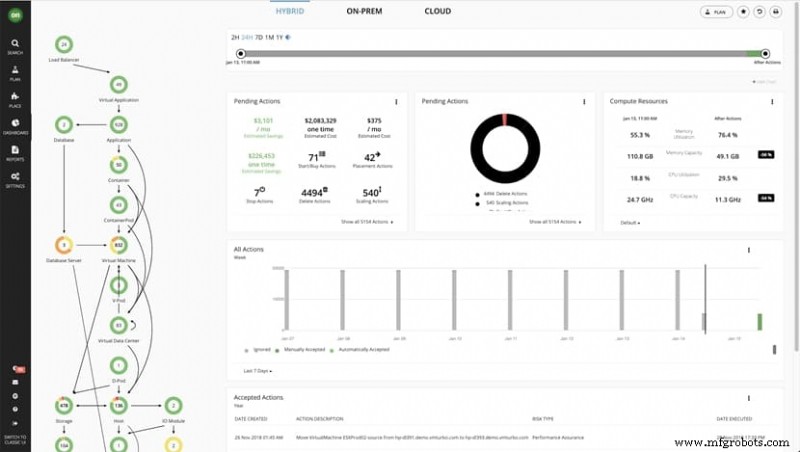Select the Database supply chain node
Image resolution: width=800 pixels, height=452 pixels.
[x=64, y=124]
